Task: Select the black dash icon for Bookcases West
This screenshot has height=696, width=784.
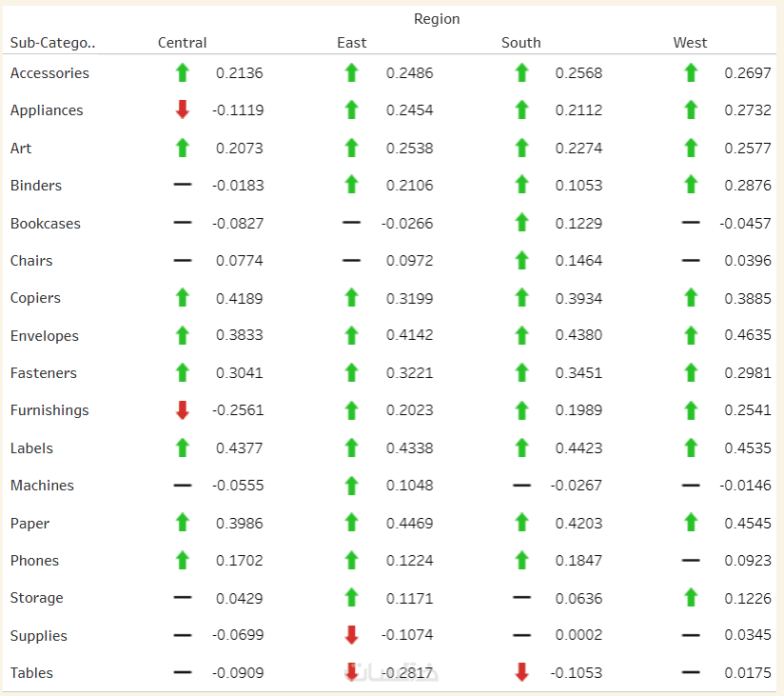Action: click(691, 223)
